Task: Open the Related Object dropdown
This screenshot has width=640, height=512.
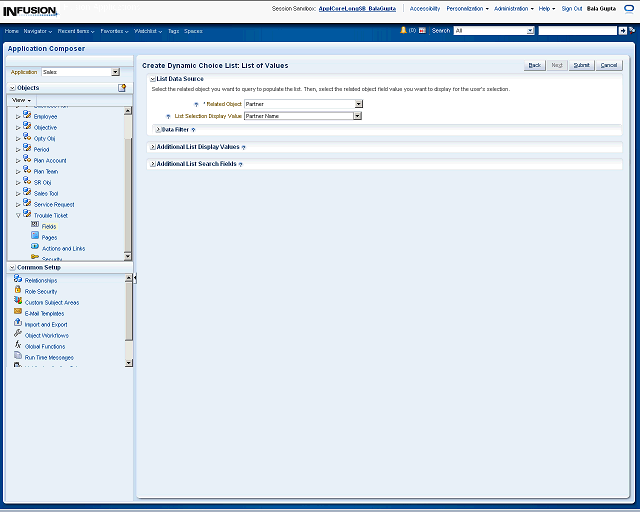Action: point(358,104)
